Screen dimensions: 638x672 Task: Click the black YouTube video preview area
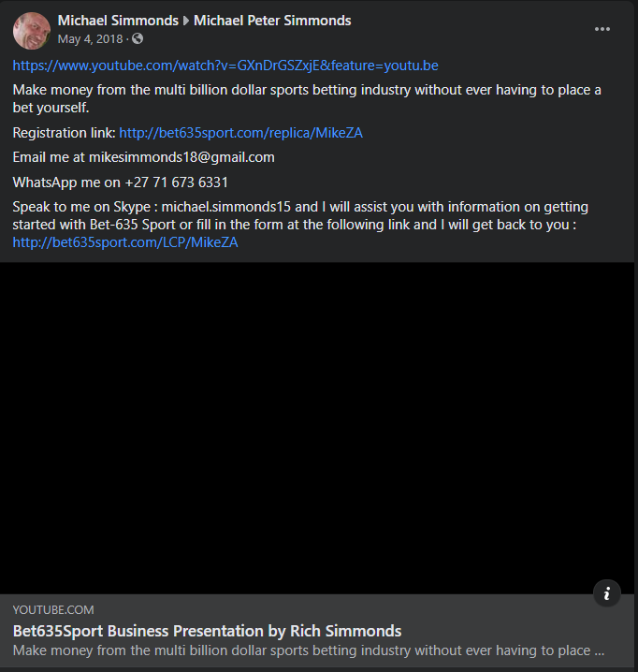[318, 428]
